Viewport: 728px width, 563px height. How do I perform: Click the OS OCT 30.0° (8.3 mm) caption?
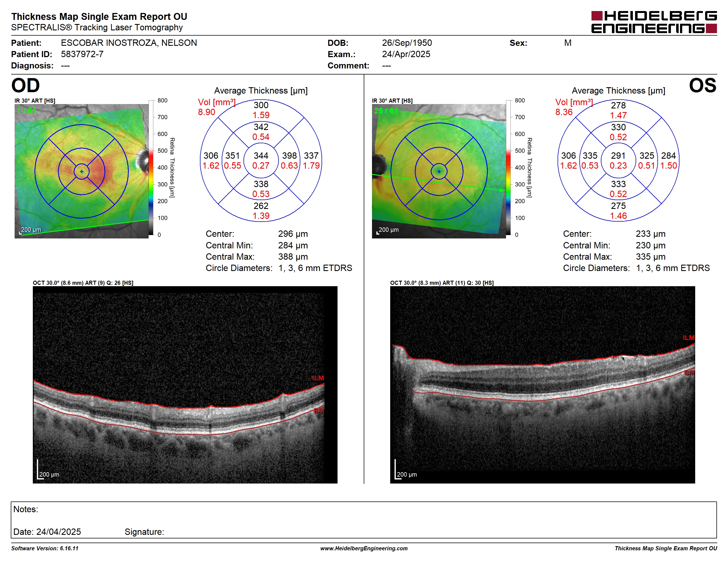point(442,283)
